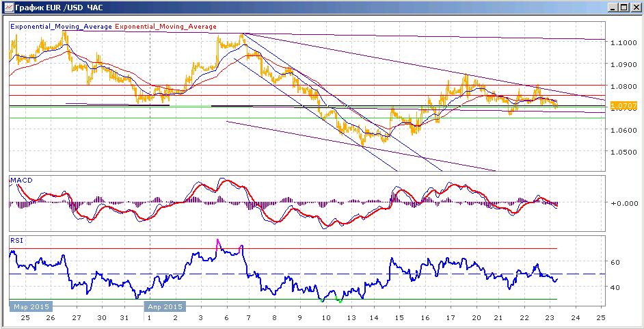The image size is (644, 329).
Task: Maximize the EUR/USD chart window
Action: (x=624, y=7)
